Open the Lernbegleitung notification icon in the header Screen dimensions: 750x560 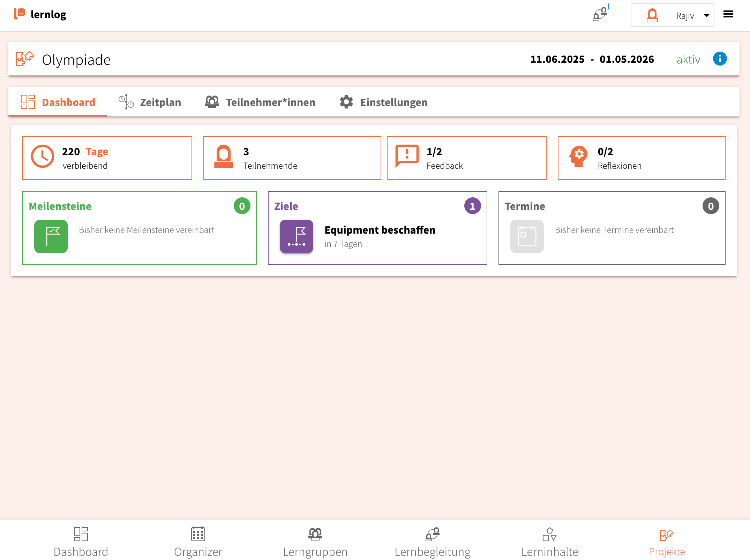pyautogui.click(x=600, y=15)
